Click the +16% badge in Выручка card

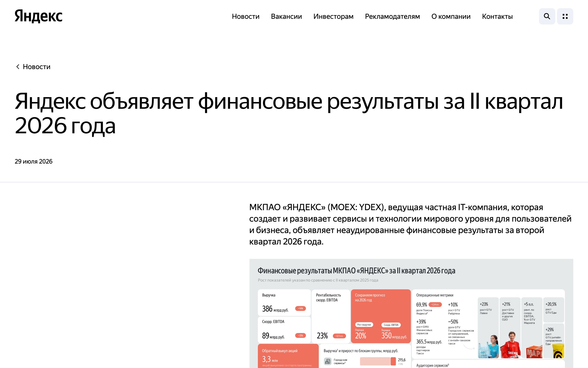[x=301, y=308]
